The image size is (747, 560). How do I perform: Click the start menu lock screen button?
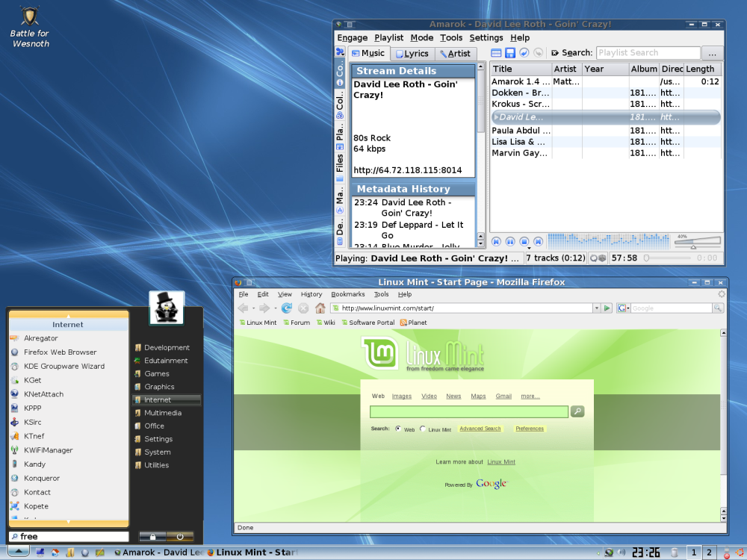(152, 537)
